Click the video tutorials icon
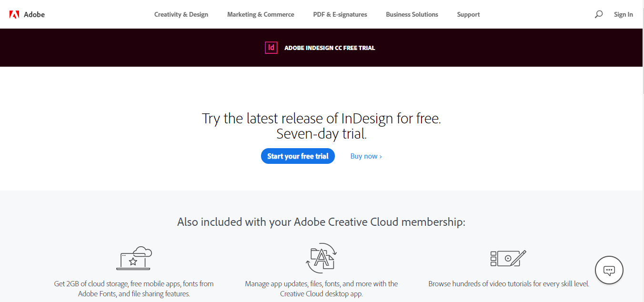This screenshot has height=302, width=644. [508, 258]
